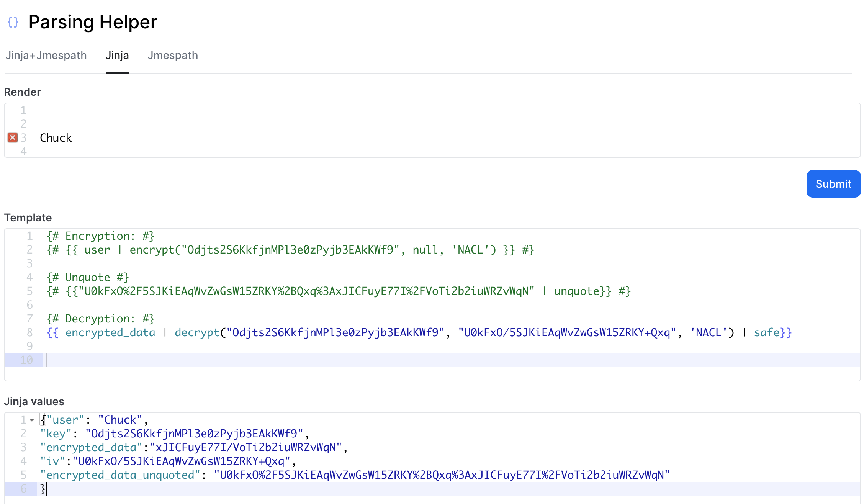Click the unquote comment on Template line 5
This screenshot has height=504, width=864.
(338, 291)
